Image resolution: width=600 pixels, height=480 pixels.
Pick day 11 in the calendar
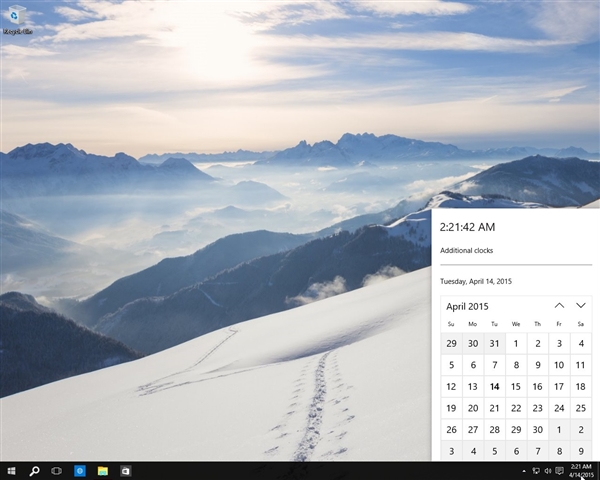(x=581, y=365)
